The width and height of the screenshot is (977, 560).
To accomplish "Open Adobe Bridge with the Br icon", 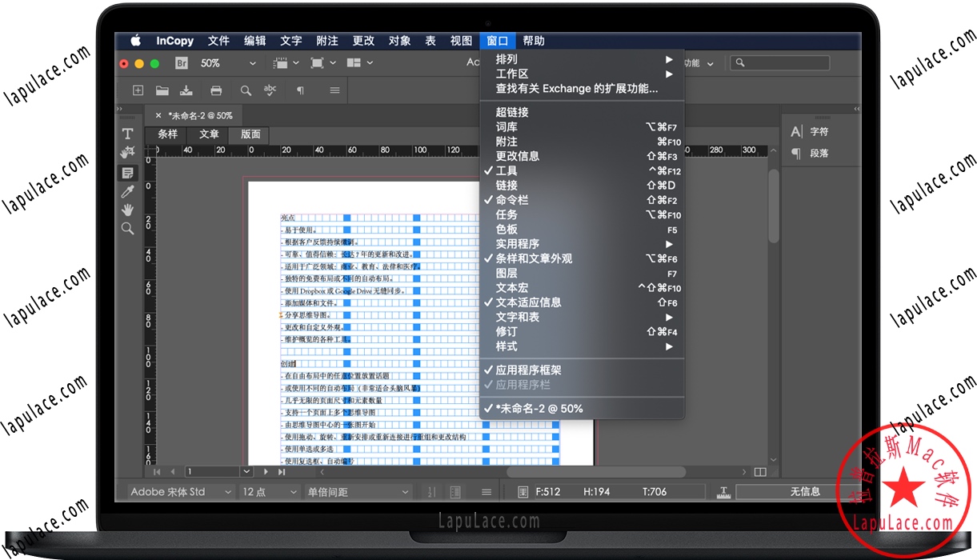I will coord(182,62).
